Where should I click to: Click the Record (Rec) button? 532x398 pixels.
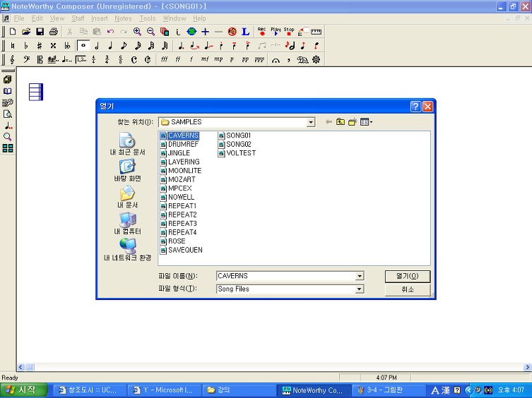click(x=261, y=32)
